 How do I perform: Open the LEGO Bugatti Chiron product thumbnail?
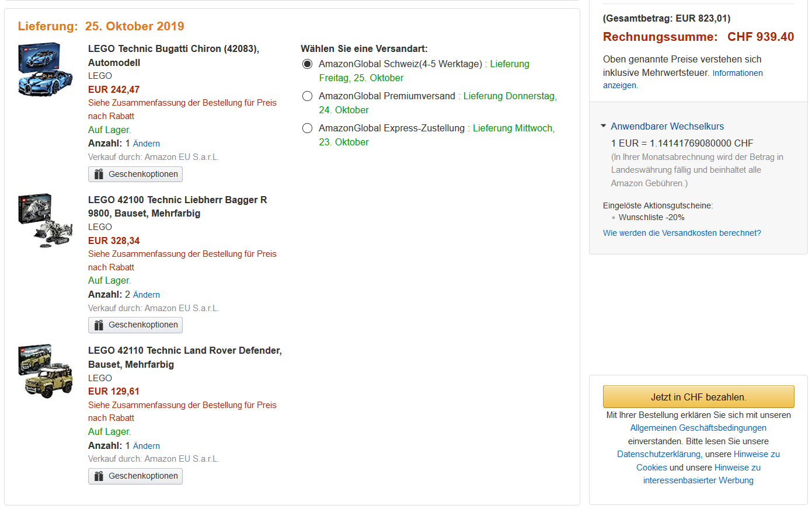coord(46,69)
